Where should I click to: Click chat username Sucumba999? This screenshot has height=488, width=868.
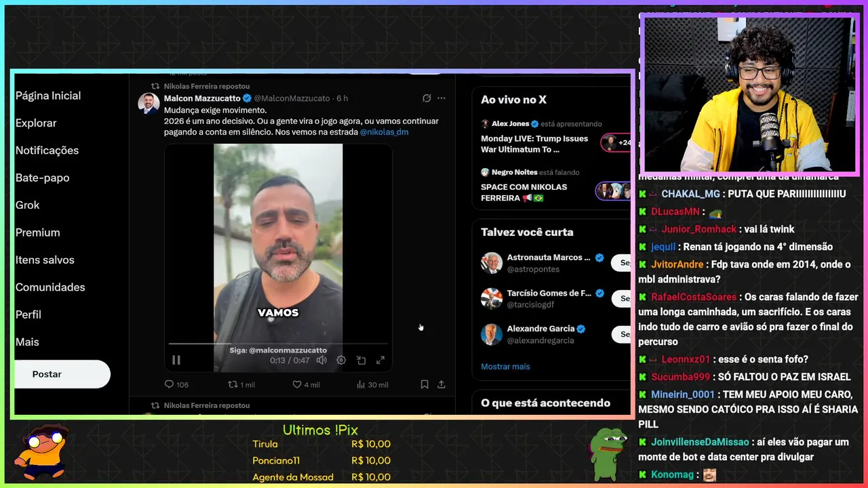coord(681,377)
